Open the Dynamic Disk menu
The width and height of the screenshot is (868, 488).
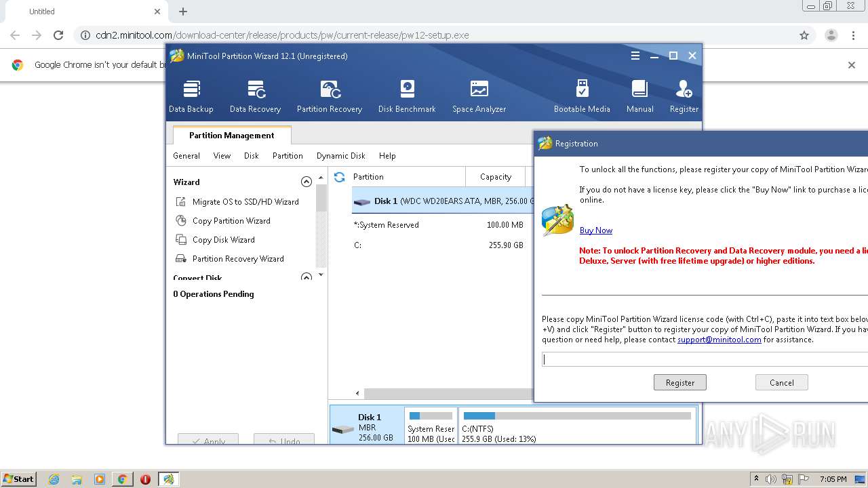[x=341, y=156]
